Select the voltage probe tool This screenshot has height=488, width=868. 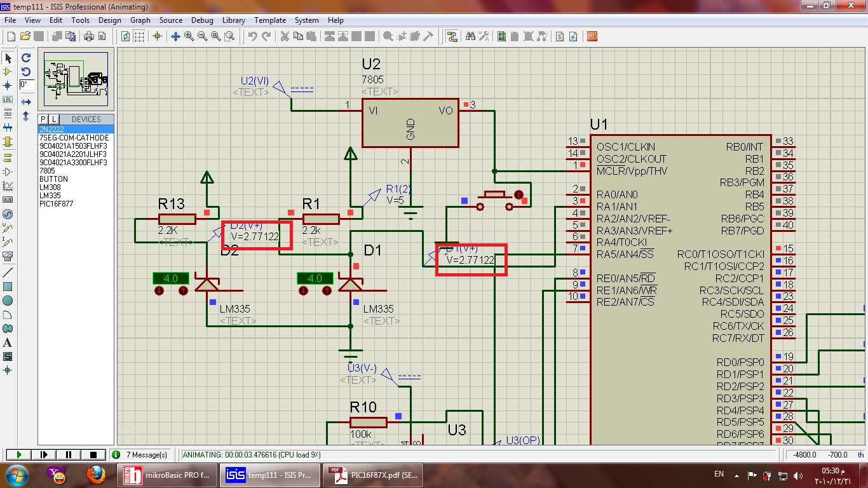(x=8, y=228)
